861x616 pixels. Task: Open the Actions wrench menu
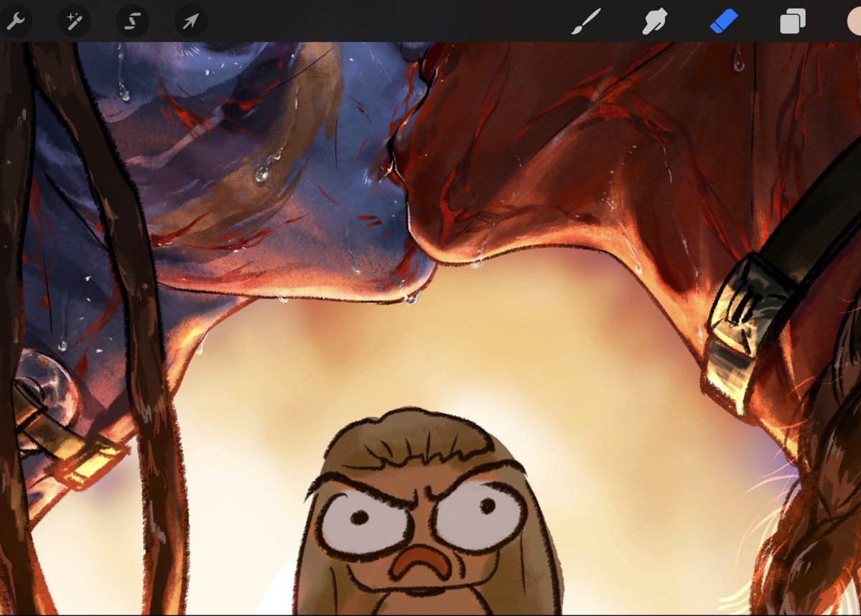pos(15,22)
